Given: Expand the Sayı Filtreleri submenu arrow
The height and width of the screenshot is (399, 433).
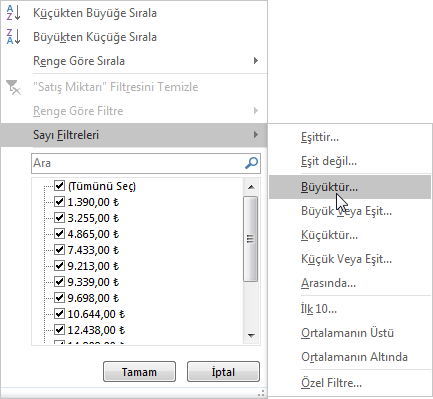Looking at the screenshot, I should click(256, 135).
